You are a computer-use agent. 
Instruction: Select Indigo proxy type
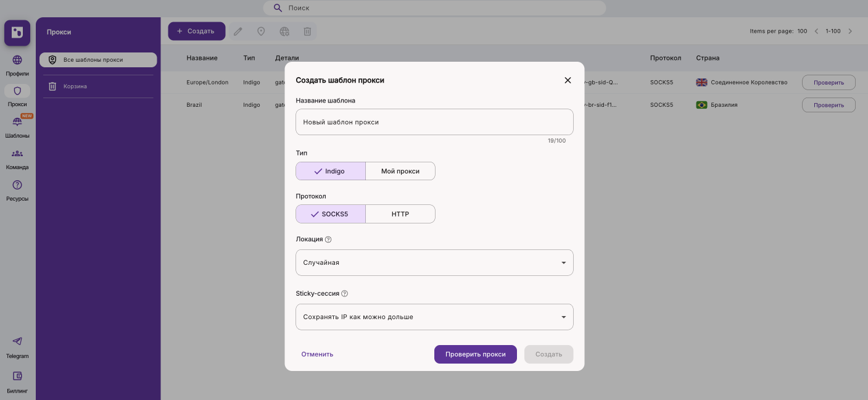[x=331, y=171]
